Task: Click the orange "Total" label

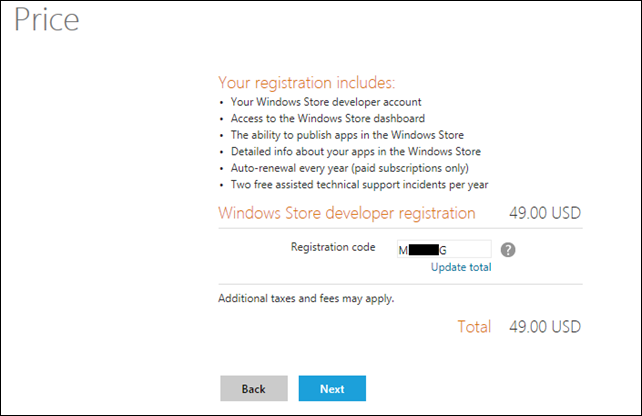Action: [x=474, y=326]
